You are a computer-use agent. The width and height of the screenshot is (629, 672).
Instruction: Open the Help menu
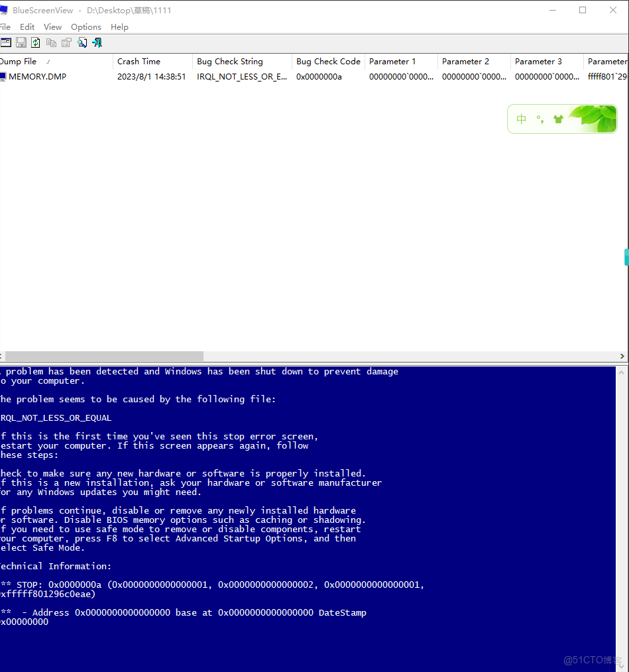pyautogui.click(x=119, y=27)
